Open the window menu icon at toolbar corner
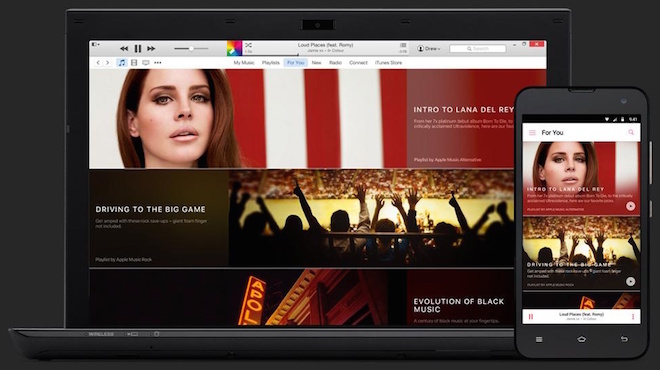The width and height of the screenshot is (660, 370). [95, 44]
